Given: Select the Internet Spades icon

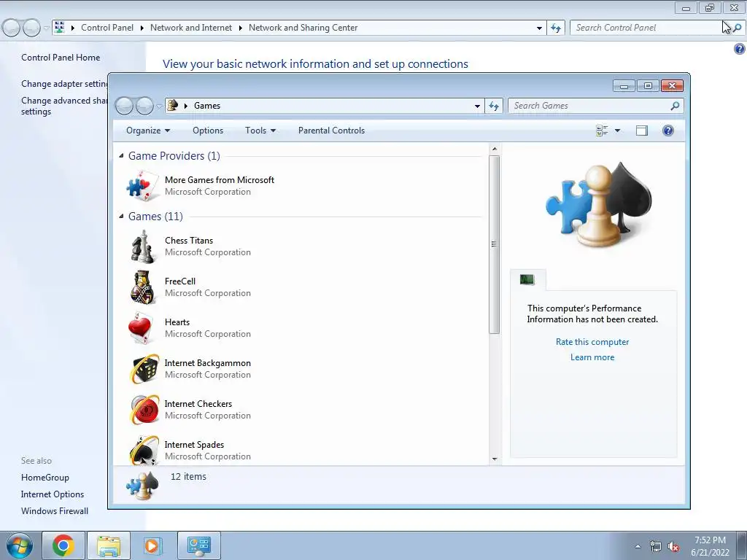Looking at the screenshot, I should pyautogui.click(x=144, y=450).
